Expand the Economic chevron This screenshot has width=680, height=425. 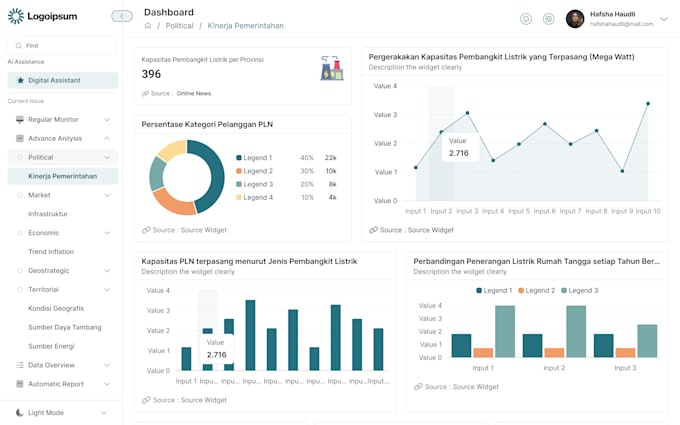coord(107,233)
